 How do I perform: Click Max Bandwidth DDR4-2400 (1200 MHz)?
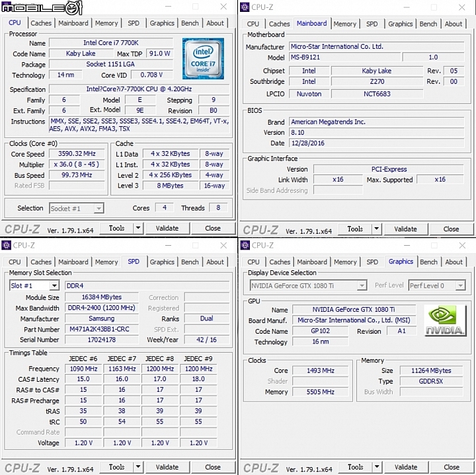point(102,308)
